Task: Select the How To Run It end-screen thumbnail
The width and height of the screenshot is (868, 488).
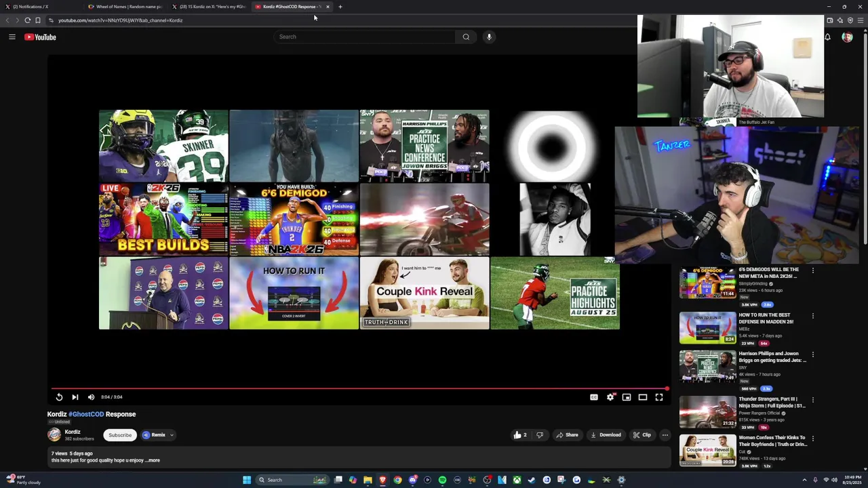Action: tap(294, 293)
